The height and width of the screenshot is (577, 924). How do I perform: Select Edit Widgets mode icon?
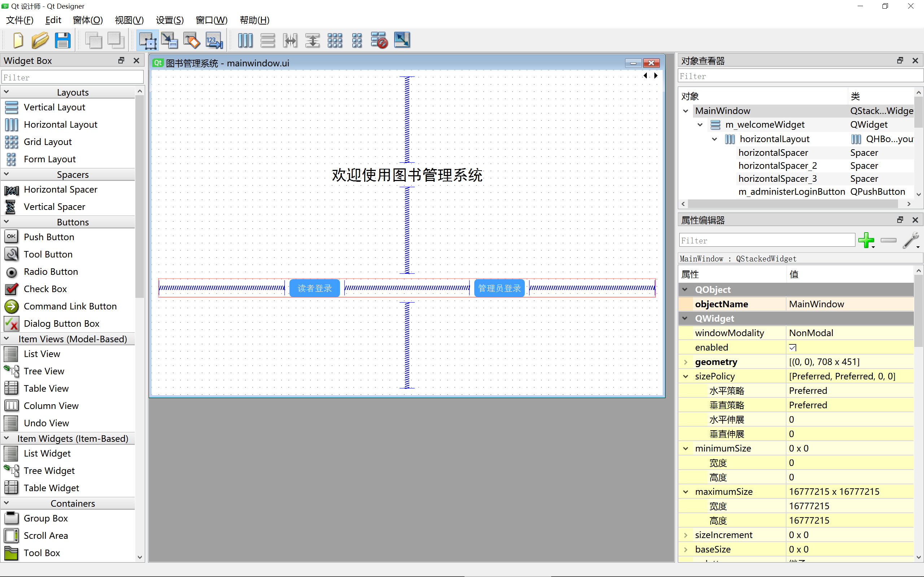147,40
